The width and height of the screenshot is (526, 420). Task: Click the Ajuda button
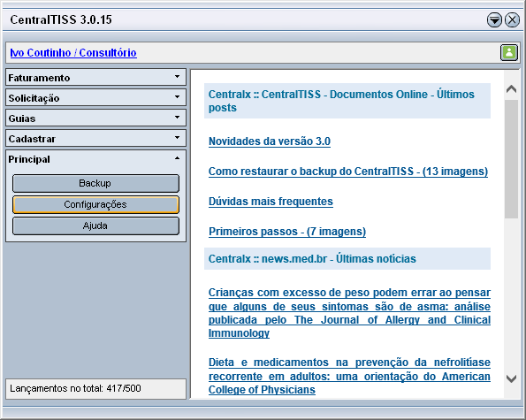[96, 225]
